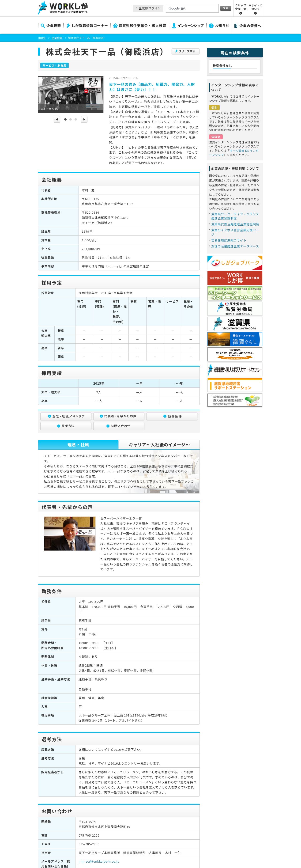
Task: Click 滋賀ぐらし portal banner
Action: coord(235,339)
